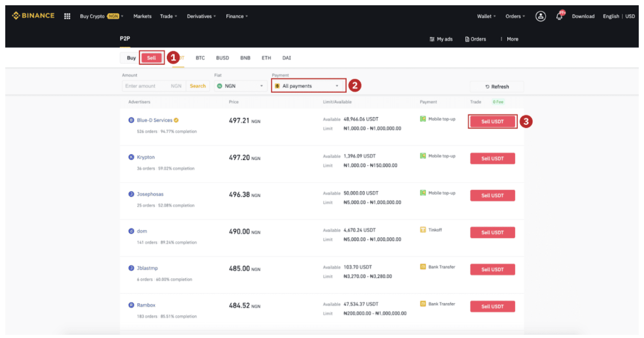Open Rambox advertiser profile name
Screen dimensions: 644x338
146,305
